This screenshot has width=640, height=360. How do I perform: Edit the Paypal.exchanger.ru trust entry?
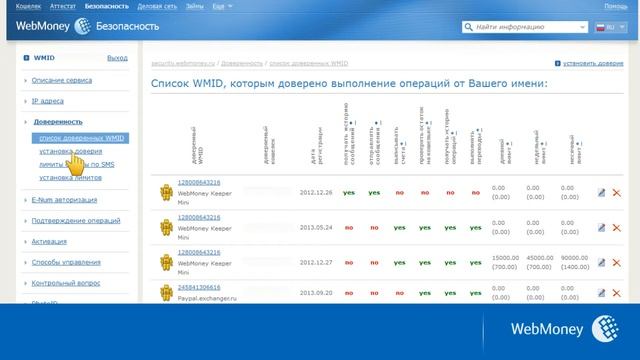click(601, 293)
